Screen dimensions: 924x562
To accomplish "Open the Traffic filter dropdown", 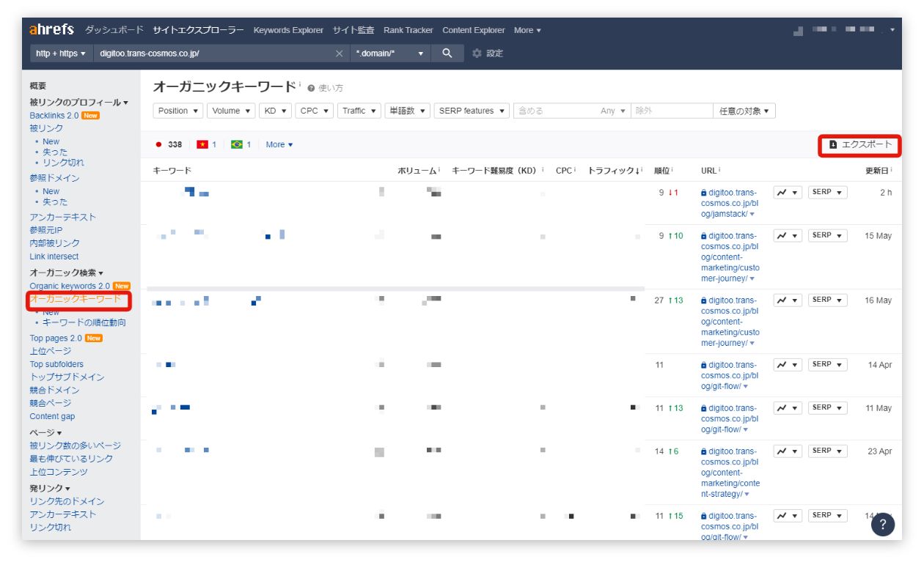I will click(x=359, y=111).
